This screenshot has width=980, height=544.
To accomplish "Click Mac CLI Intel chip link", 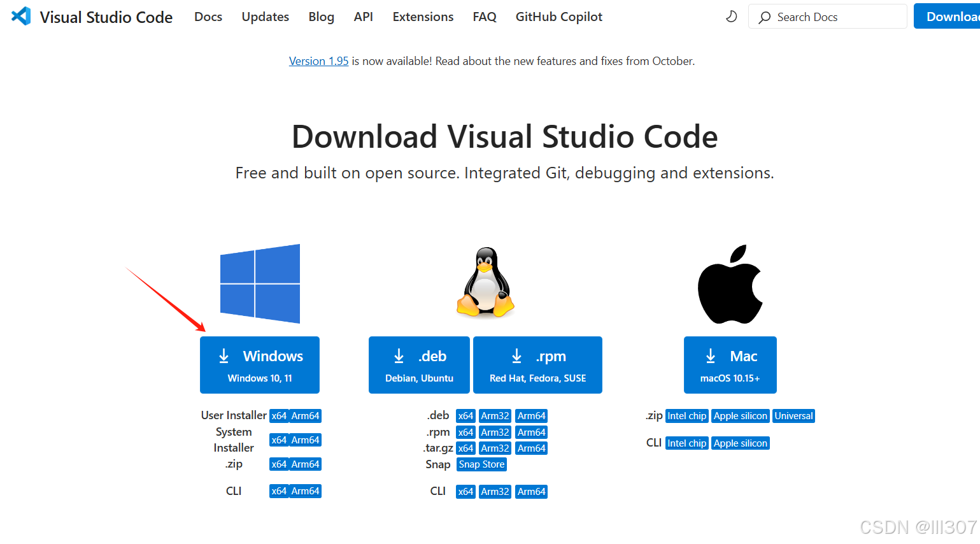I will click(687, 443).
